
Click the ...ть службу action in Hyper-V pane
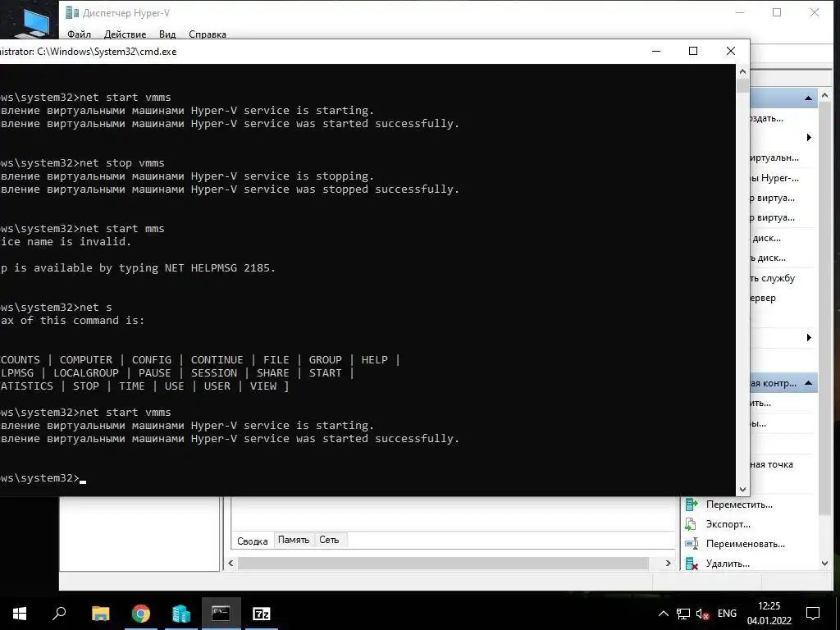coord(773,278)
